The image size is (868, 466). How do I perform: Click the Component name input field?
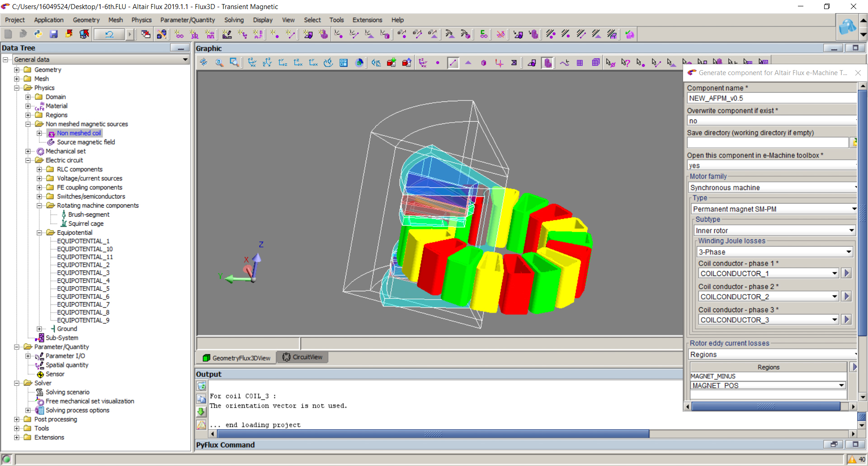click(771, 98)
